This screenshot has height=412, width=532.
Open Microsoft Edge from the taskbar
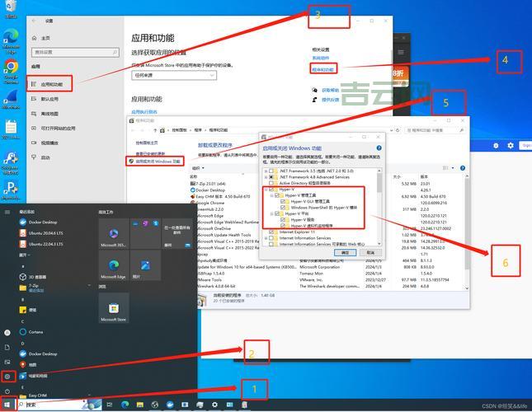(x=125, y=405)
